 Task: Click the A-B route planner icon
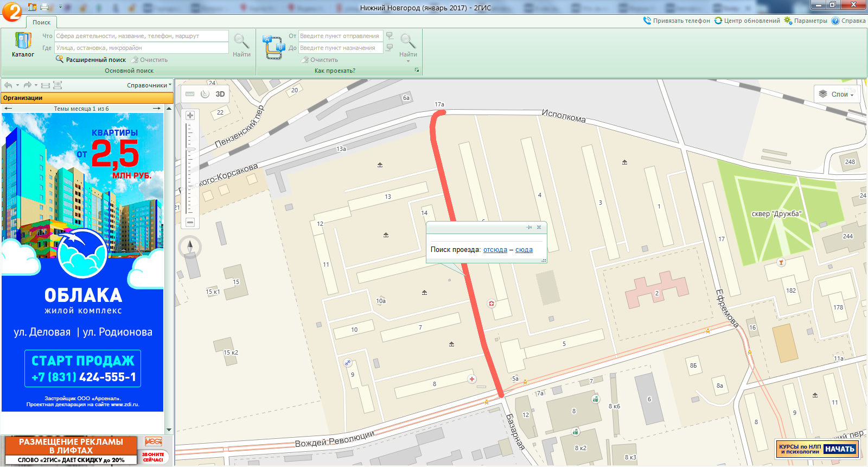point(273,47)
